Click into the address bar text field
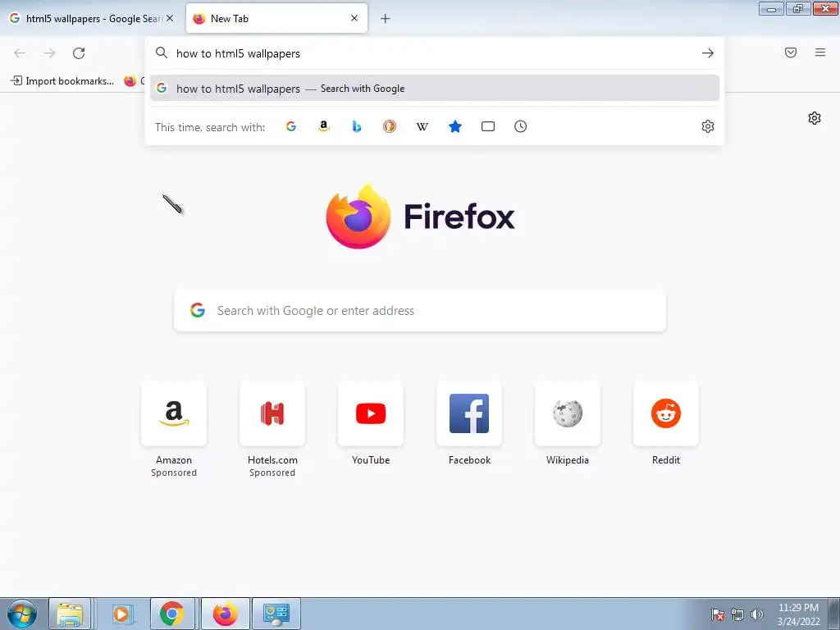The height and width of the screenshot is (630, 840). point(434,53)
